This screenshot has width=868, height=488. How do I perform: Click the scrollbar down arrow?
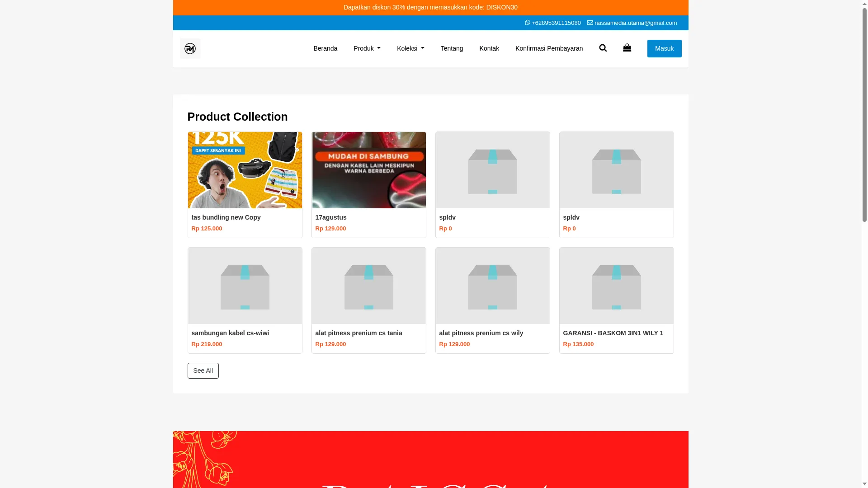[x=864, y=484]
